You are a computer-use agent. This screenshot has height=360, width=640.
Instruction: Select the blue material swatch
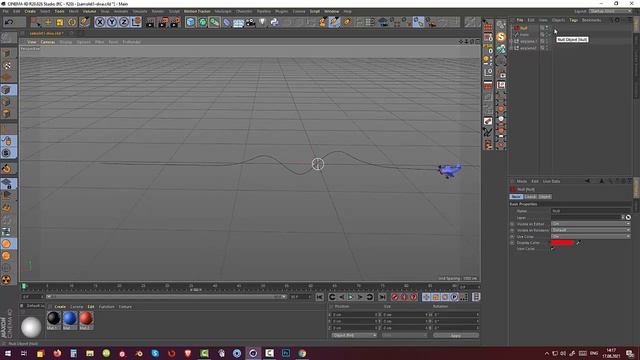70,319
